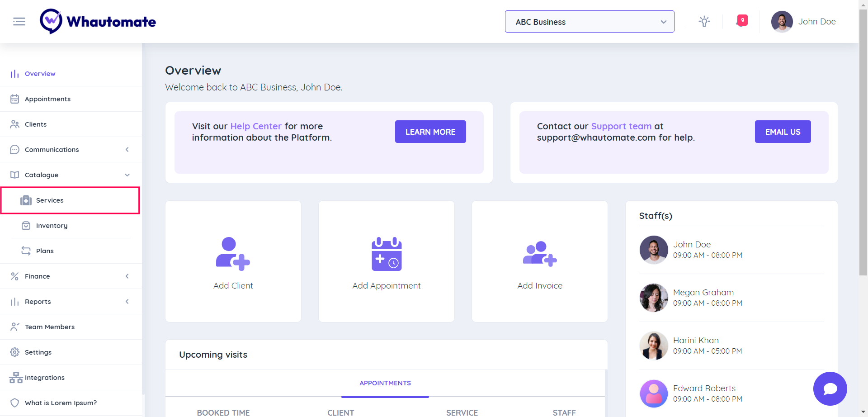
Task: Collapse the Catalogue section
Action: point(71,175)
